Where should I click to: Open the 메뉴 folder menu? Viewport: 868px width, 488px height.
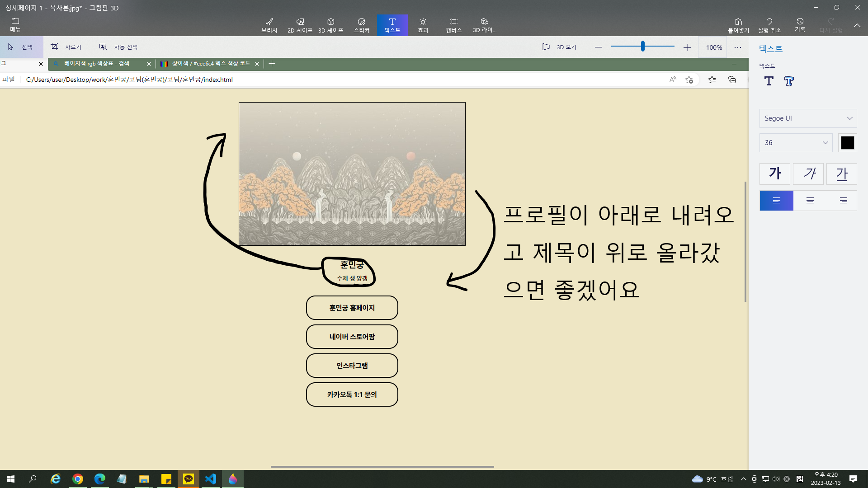click(x=15, y=25)
